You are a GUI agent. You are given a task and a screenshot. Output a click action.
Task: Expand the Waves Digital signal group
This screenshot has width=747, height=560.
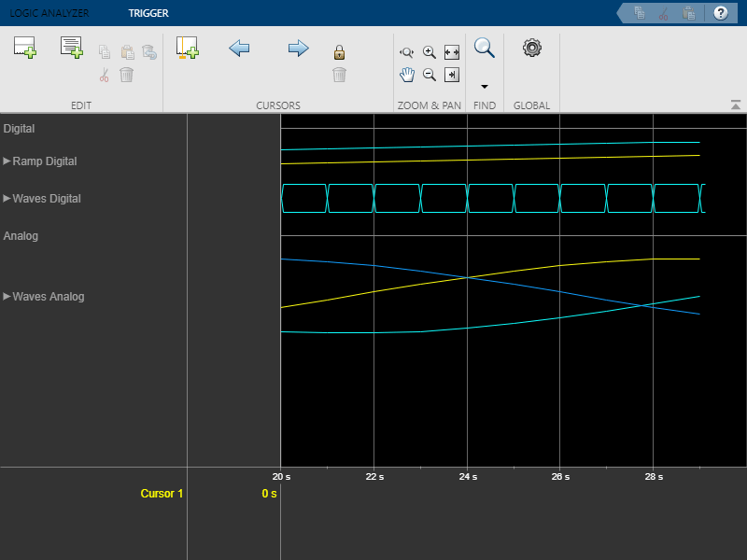(x=7, y=199)
